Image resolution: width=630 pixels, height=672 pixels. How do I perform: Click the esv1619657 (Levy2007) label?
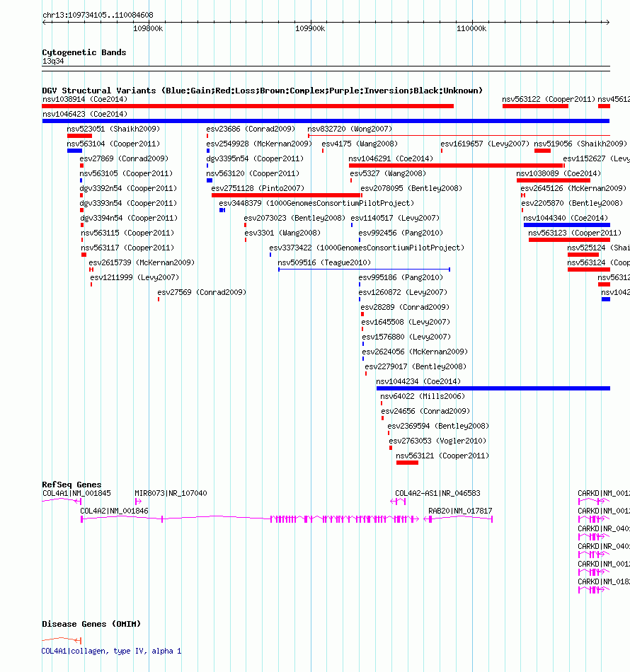click(485, 144)
